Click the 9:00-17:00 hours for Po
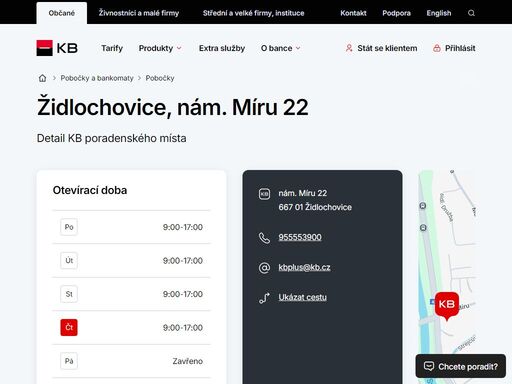This screenshot has height=384, width=512. (x=183, y=227)
